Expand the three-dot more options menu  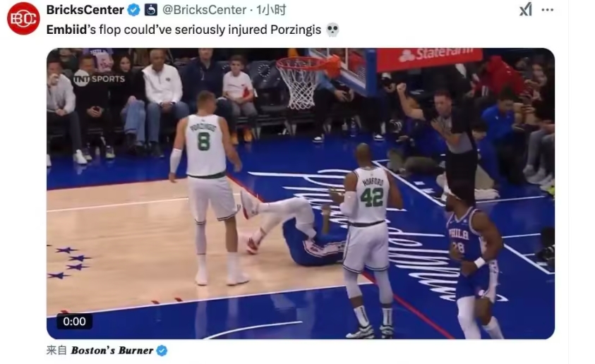tap(547, 10)
